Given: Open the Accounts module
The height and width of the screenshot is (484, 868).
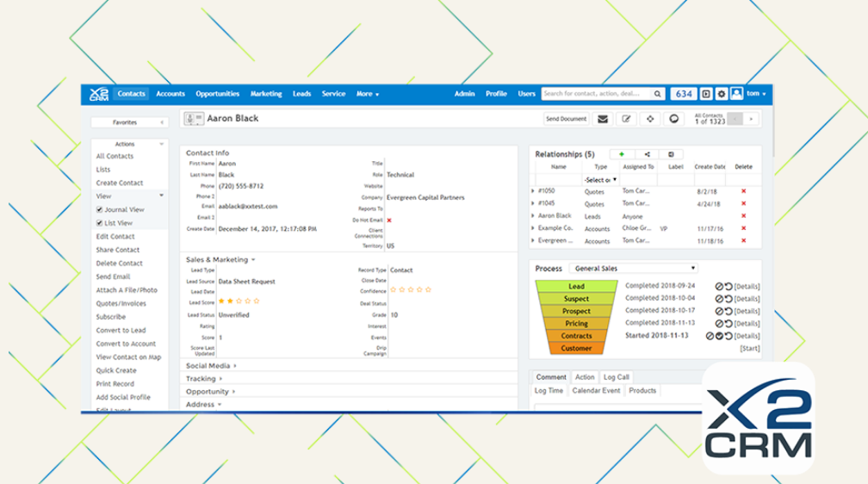Looking at the screenshot, I should coord(170,94).
